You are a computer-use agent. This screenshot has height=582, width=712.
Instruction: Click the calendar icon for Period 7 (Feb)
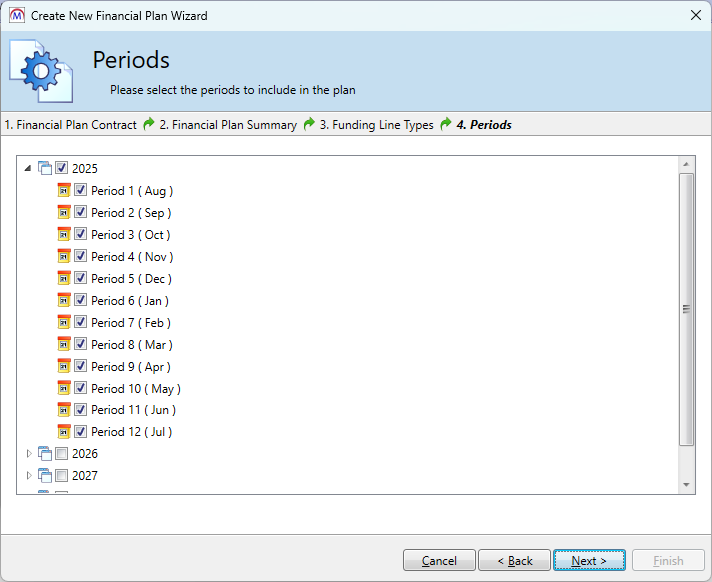pos(64,323)
